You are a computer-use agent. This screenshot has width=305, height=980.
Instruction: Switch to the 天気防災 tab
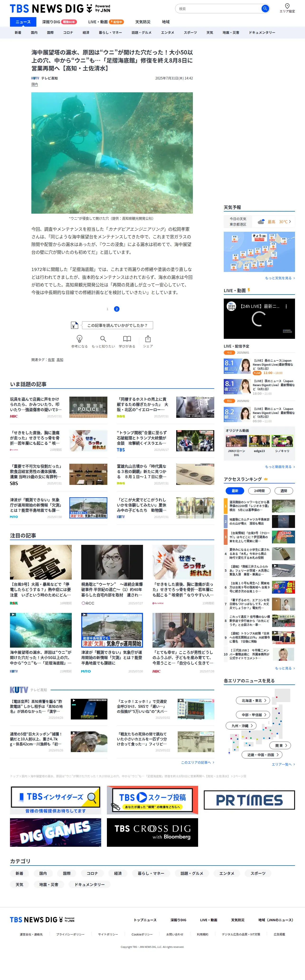coord(143,22)
